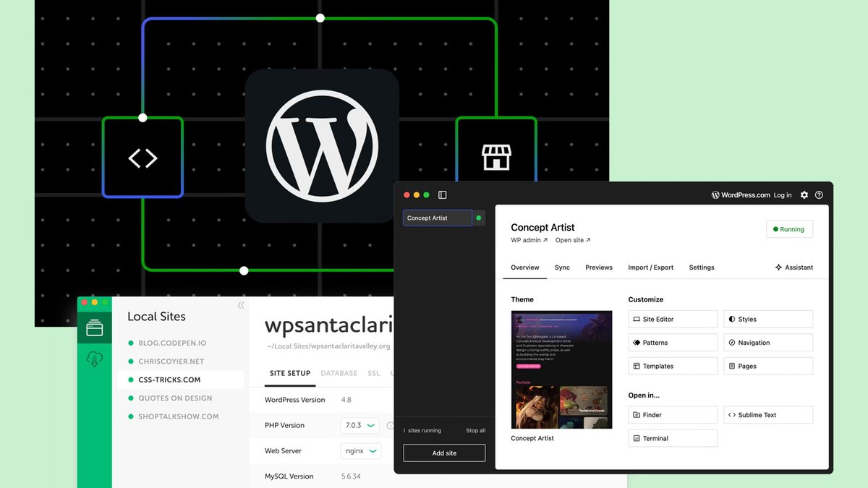Click the MySQL Version 5.6.34 value
Screen dimensions: 868x488
(x=351, y=476)
